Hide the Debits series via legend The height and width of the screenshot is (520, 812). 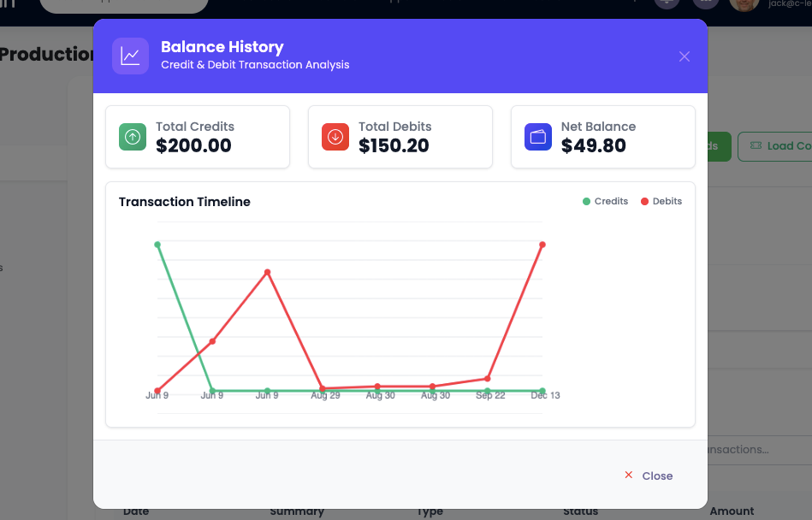pos(661,202)
